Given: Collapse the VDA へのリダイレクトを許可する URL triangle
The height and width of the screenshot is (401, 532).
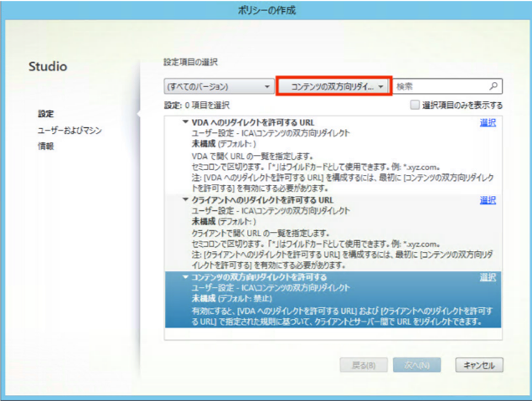Looking at the screenshot, I should [x=185, y=122].
